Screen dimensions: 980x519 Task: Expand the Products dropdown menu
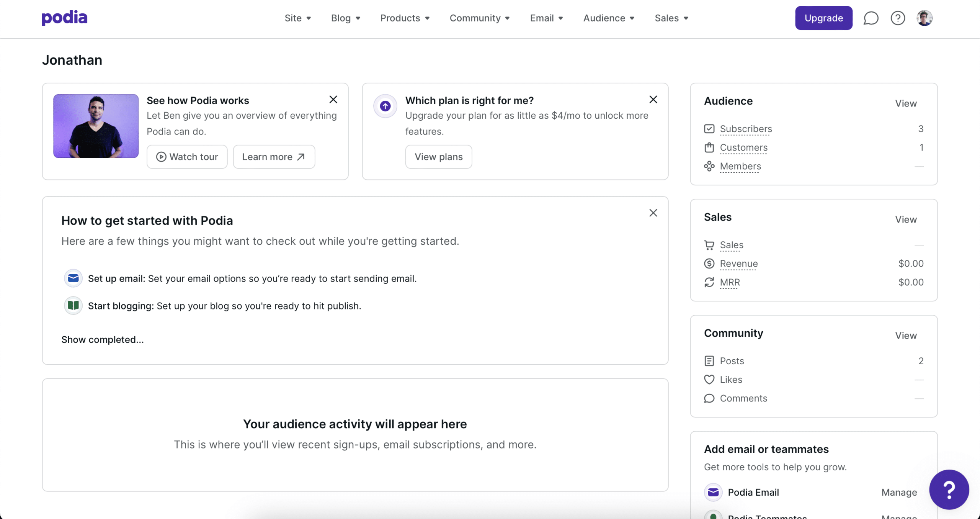click(x=405, y=18)
